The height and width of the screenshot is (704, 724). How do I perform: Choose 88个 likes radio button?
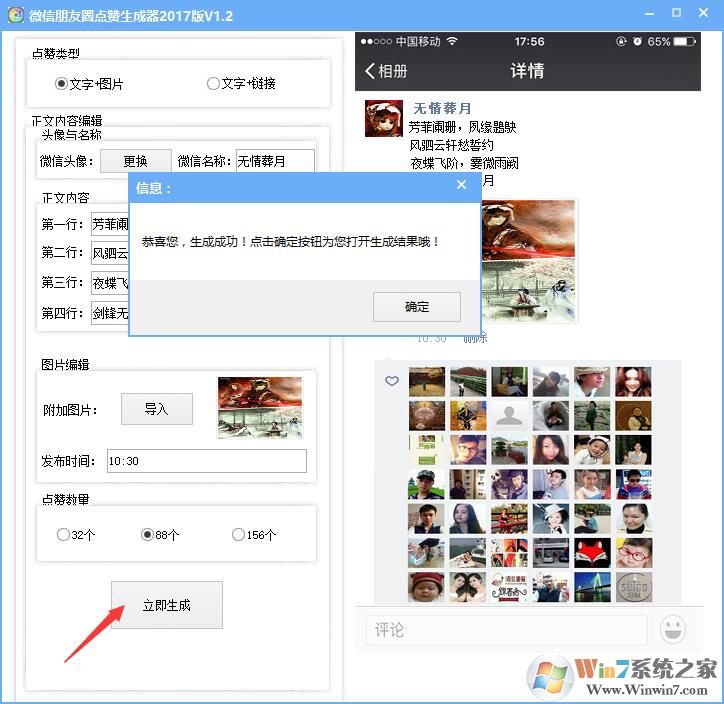160,535
